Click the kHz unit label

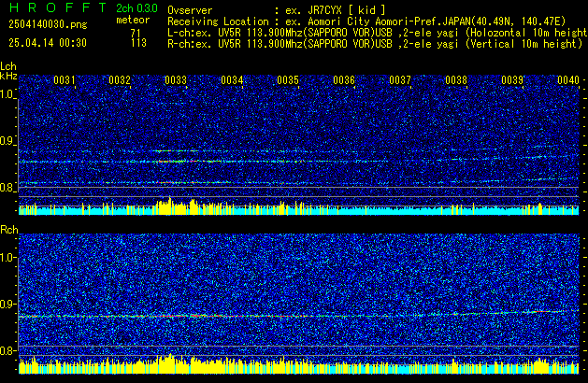[x=8, y=76]
